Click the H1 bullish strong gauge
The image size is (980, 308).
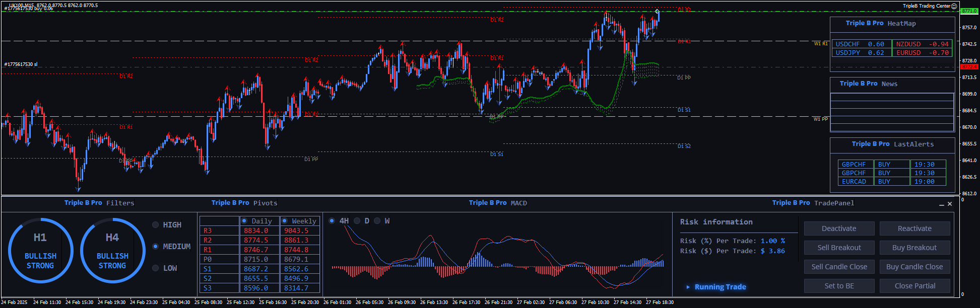[x=40, y=251]
